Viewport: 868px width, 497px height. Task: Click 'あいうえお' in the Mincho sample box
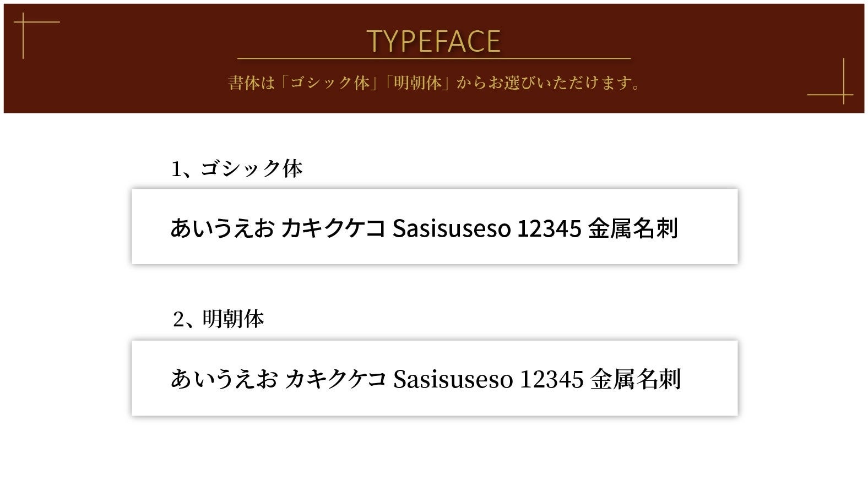point(223,379)
